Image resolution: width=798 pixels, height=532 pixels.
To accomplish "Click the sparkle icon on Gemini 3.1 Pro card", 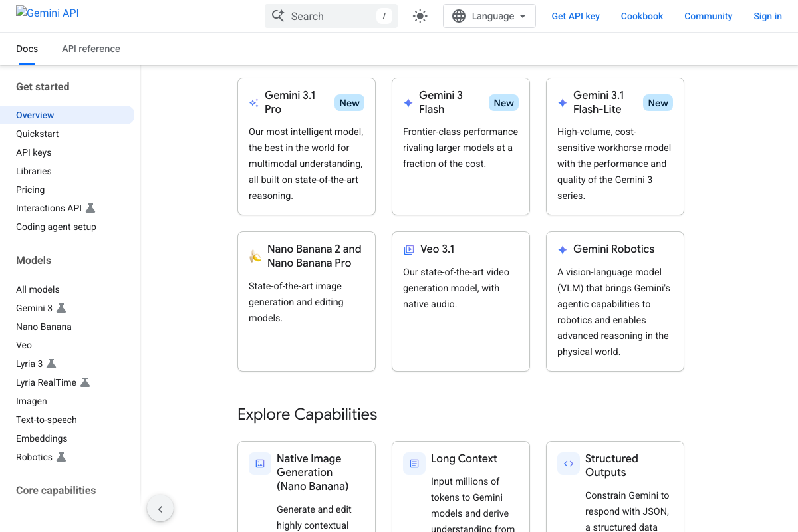I will click(x=254, y=103).
